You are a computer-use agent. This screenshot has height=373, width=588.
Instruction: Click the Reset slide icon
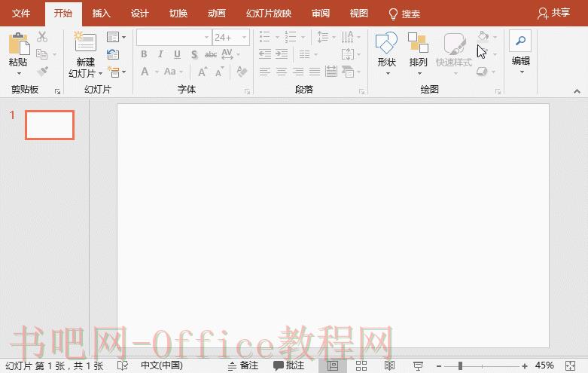pyautogui.click(x=113, y=54)
